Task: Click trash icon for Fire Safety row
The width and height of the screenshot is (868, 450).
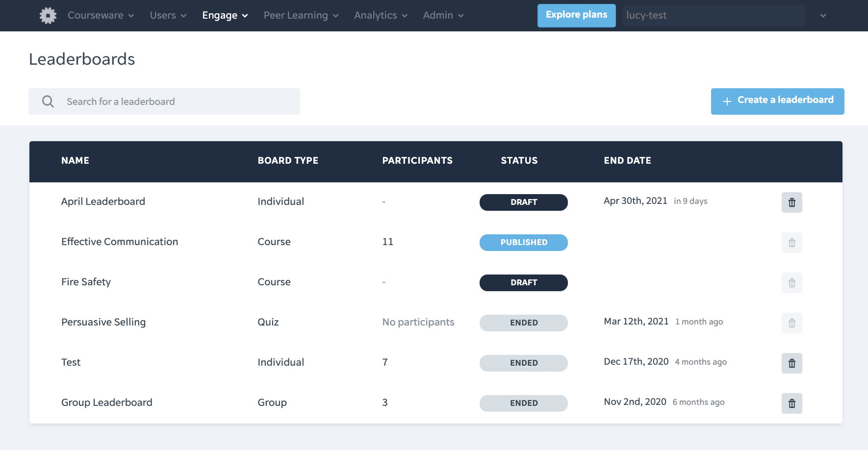Action: coord(791,283)
